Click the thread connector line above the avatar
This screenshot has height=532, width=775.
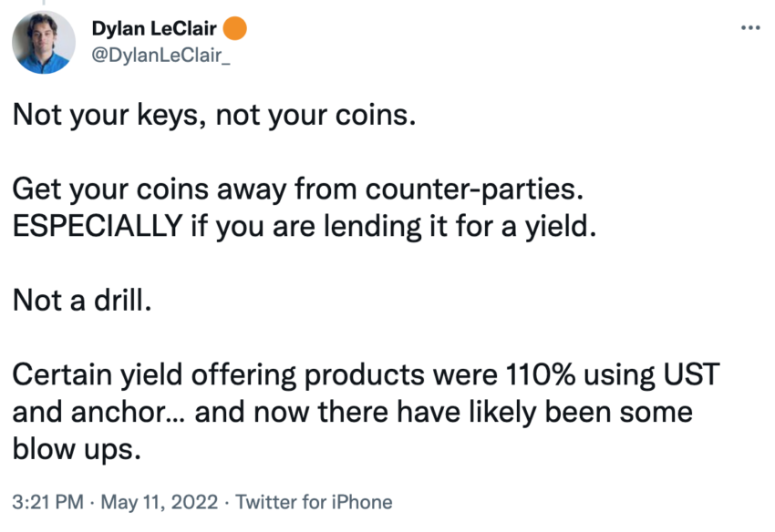tap(43, 3)
